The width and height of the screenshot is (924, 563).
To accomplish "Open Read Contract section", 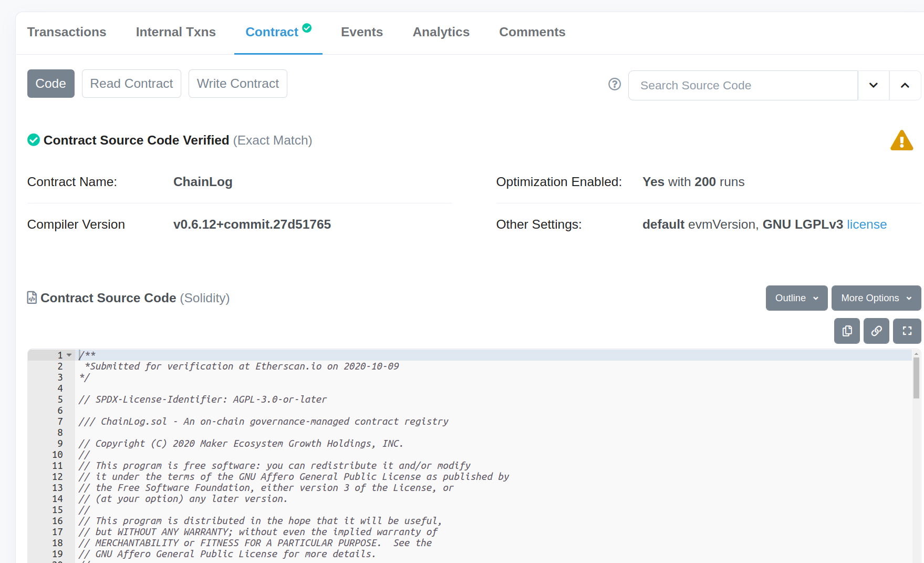I will pyautogui.click(x=131, y=84).
